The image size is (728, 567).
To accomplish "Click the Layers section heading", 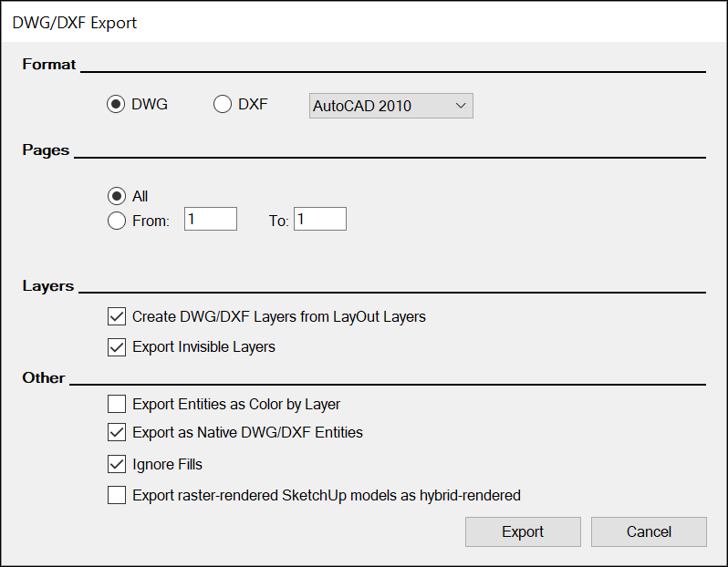I will point(47,286).
